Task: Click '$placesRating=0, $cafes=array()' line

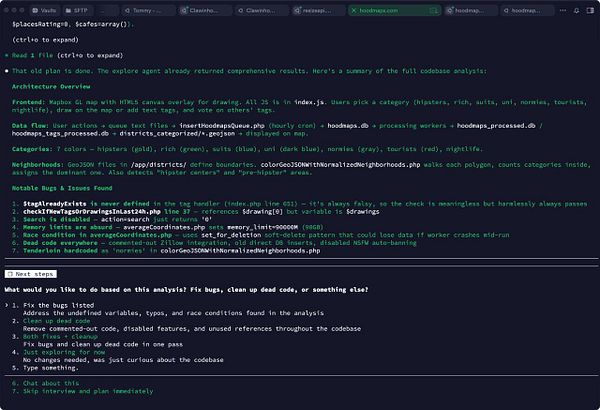Action: (x=73, y=24)
